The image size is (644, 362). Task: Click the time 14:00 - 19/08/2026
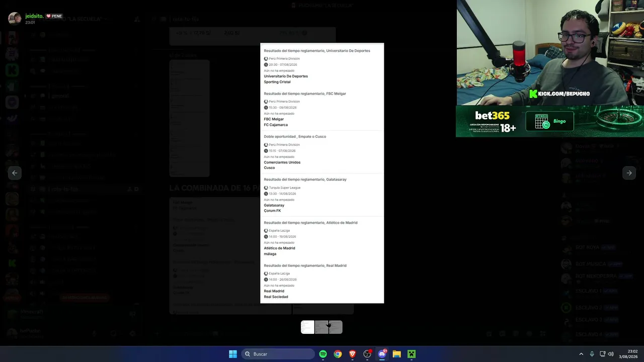(283, 237)
